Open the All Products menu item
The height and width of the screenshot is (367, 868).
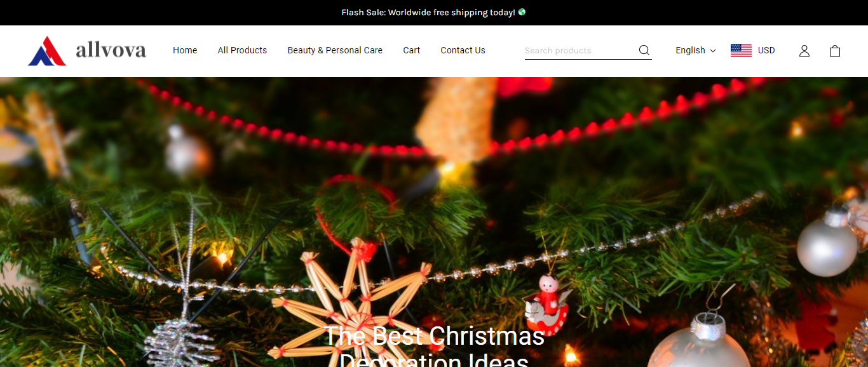coord(242,50)
